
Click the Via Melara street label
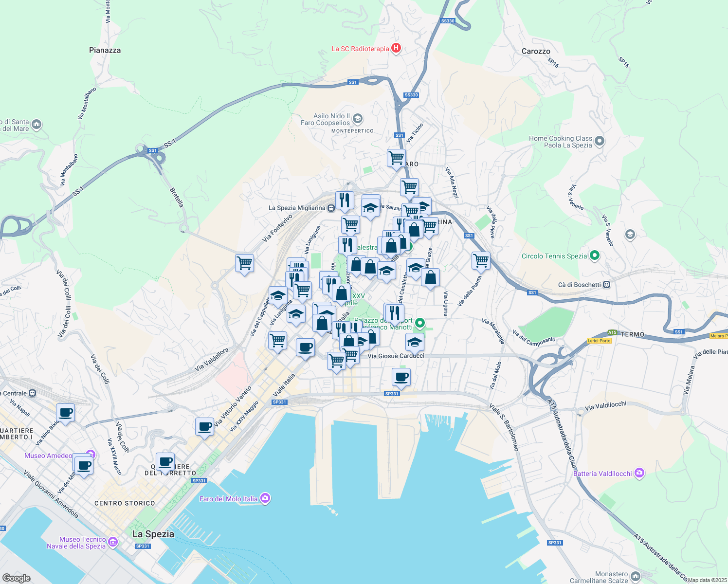coord(688,380)
